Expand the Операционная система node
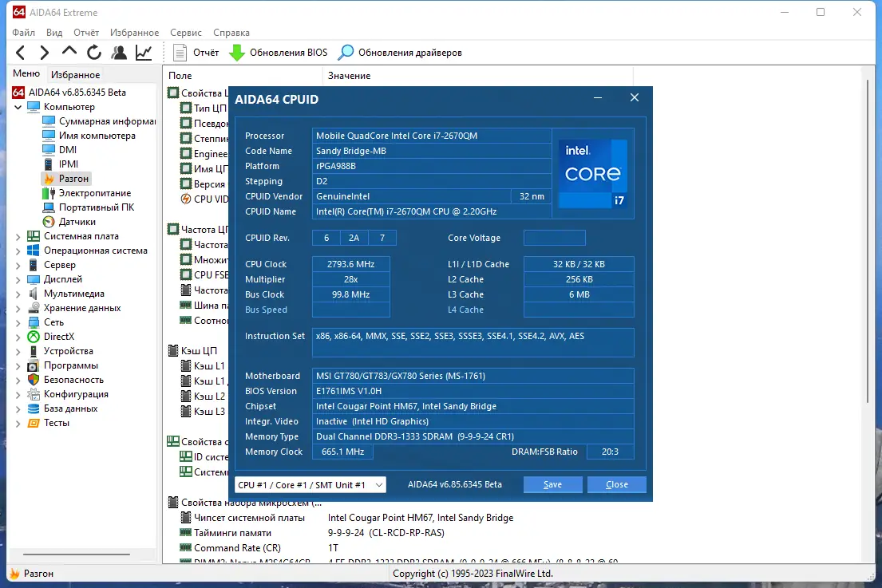 [18, 251]
